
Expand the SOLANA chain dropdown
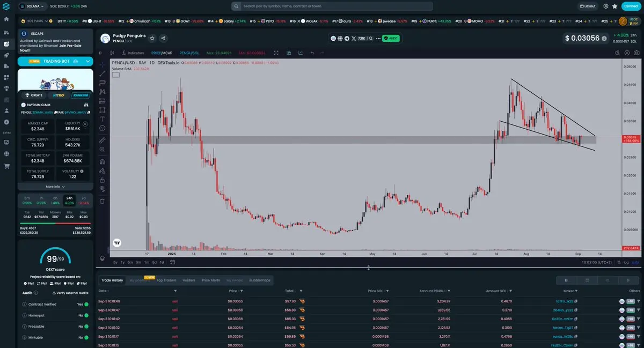[32, 6]
